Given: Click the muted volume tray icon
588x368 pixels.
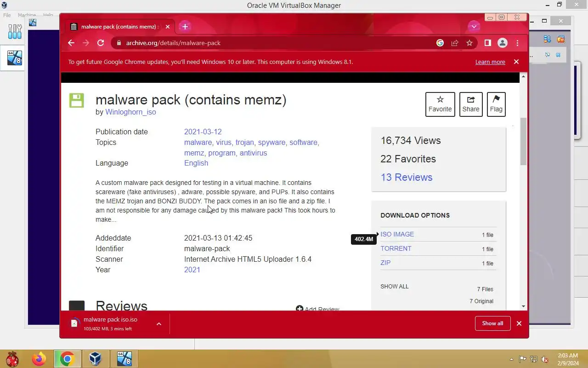Looking at the screenshot, I should 545,359.
